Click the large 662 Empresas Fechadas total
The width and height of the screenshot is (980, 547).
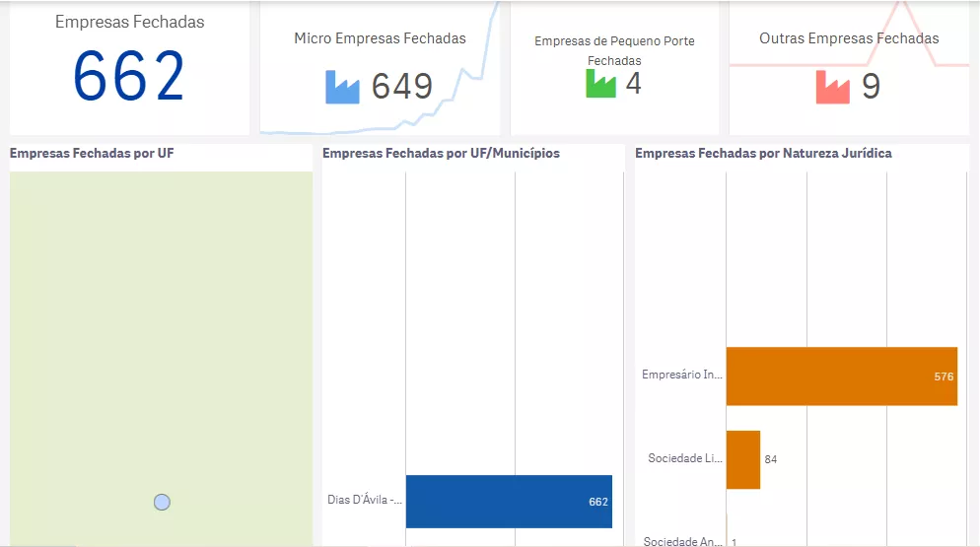pyautogui.click(x=129, y=77)
